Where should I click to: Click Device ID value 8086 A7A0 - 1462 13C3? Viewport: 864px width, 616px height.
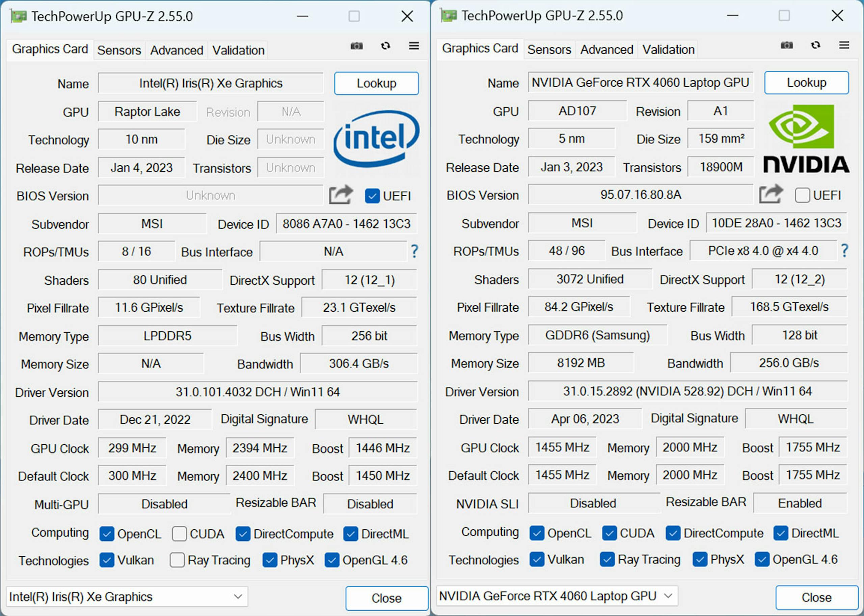[346, 224]
